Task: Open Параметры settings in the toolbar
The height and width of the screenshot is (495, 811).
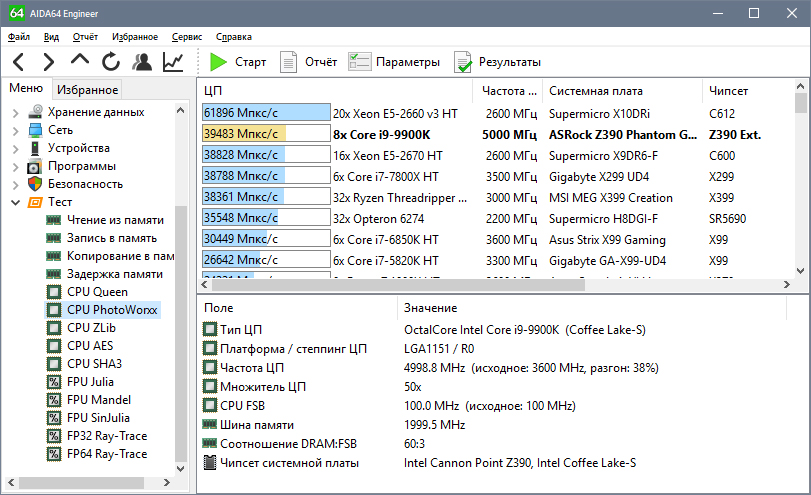Action: click(x=394, y=62)
